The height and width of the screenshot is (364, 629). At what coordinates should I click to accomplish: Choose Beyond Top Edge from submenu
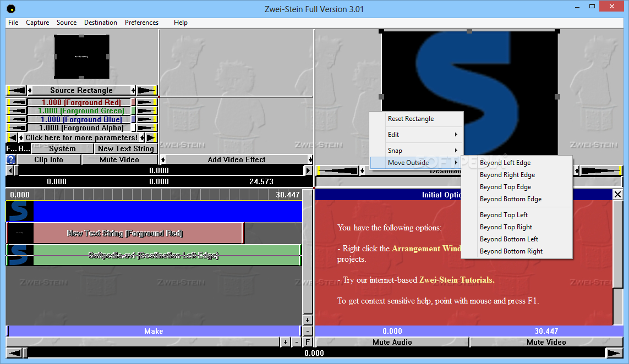click(517, 187)
